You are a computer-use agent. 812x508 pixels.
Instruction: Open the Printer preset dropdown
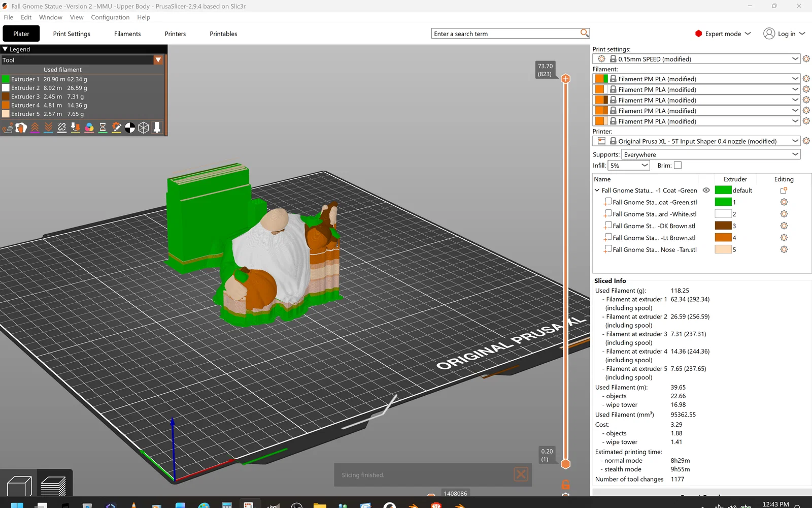tap(696, 141)
